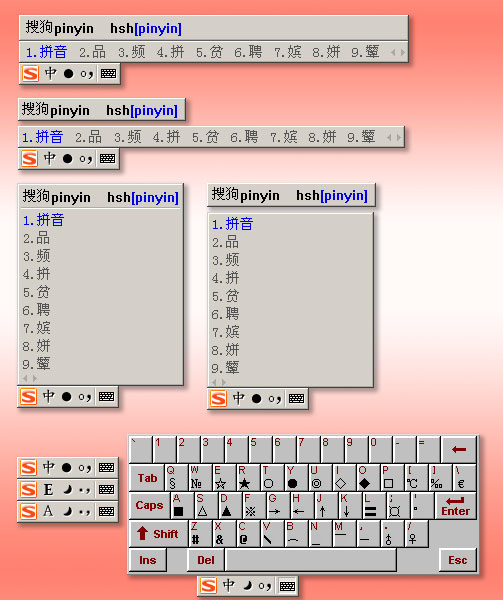Insert the hollow star with the E key

coord(224,478)
